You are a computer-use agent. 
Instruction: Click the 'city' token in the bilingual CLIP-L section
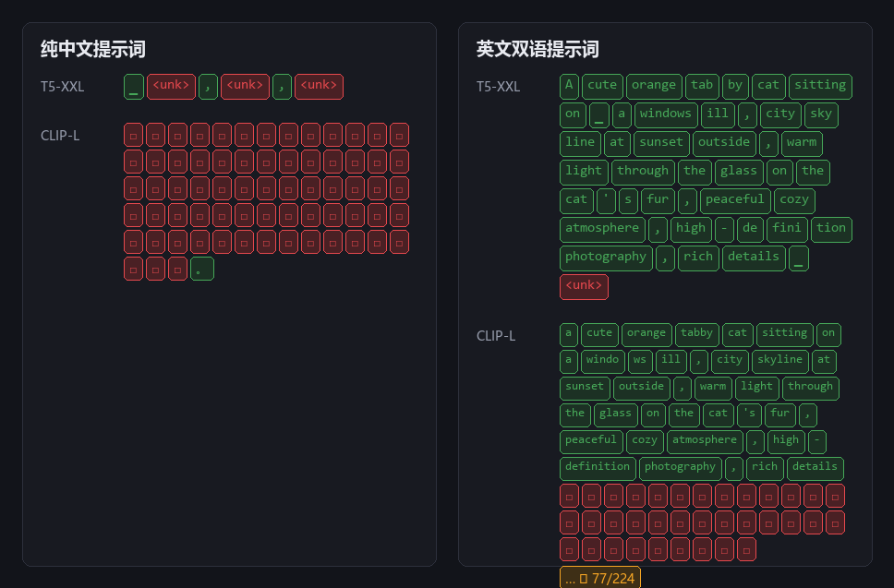coord(730,361)
